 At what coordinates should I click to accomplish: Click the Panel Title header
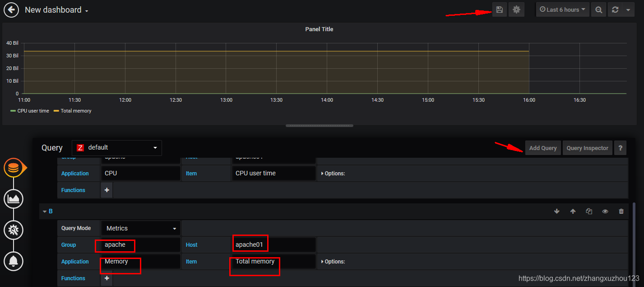319,29
